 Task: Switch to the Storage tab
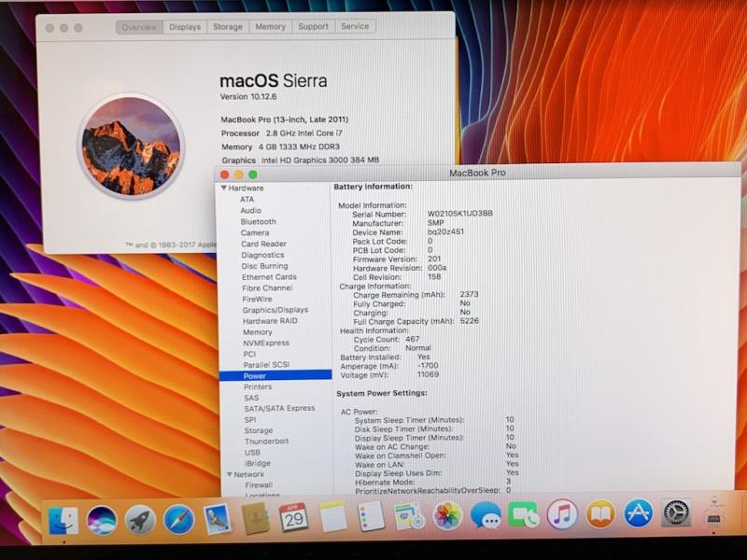pos(228,27)
